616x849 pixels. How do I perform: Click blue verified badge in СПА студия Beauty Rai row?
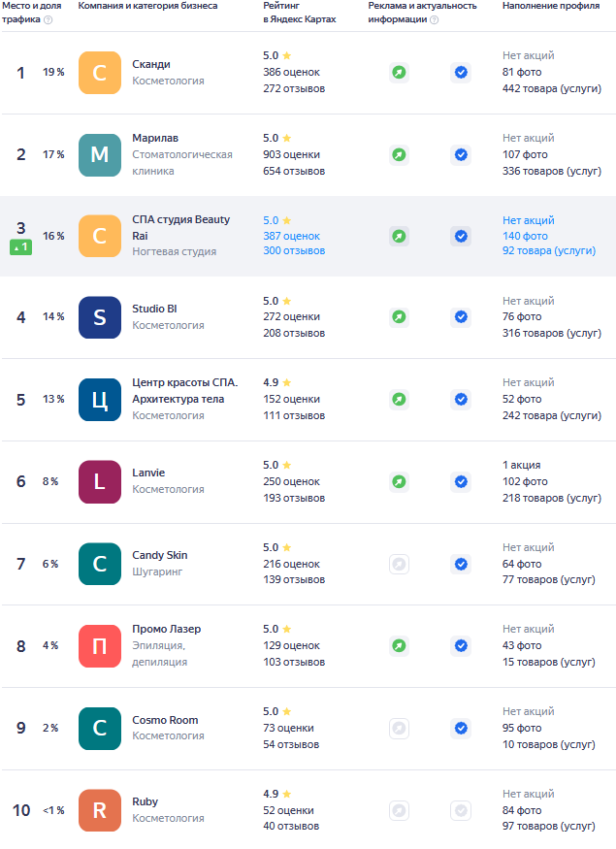point(461,236)
